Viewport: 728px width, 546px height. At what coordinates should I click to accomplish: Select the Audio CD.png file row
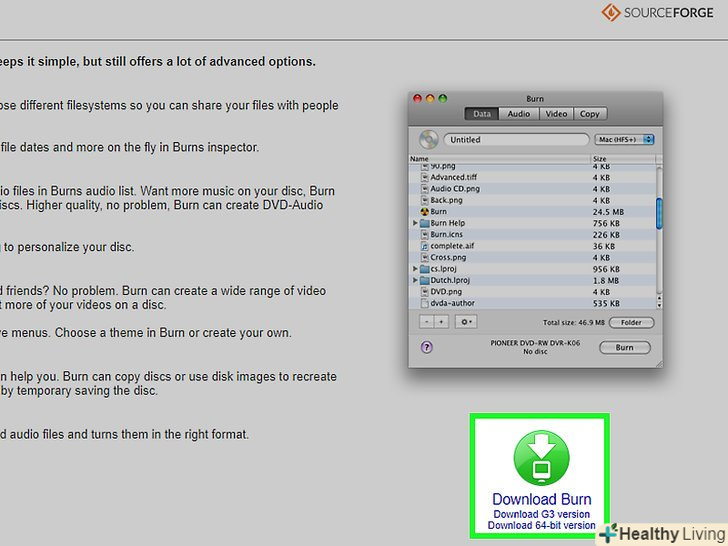(x=533, y=189)
